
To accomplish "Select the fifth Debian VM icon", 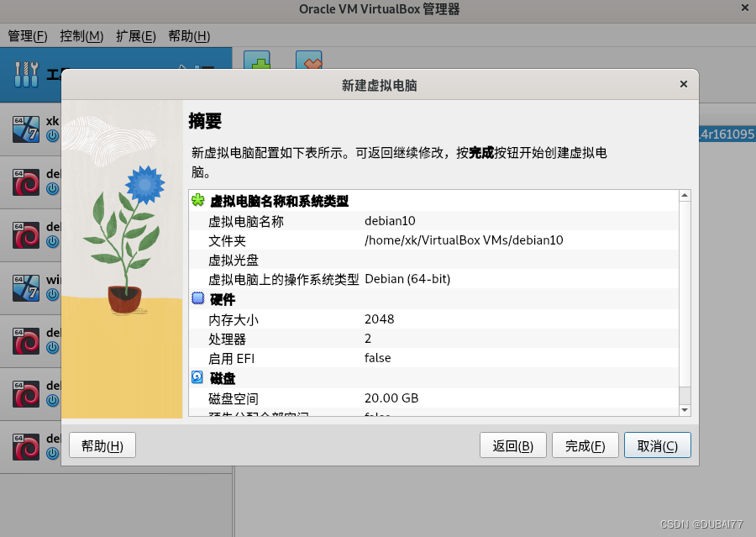I will pyautogui.click(x=26, y=447).
